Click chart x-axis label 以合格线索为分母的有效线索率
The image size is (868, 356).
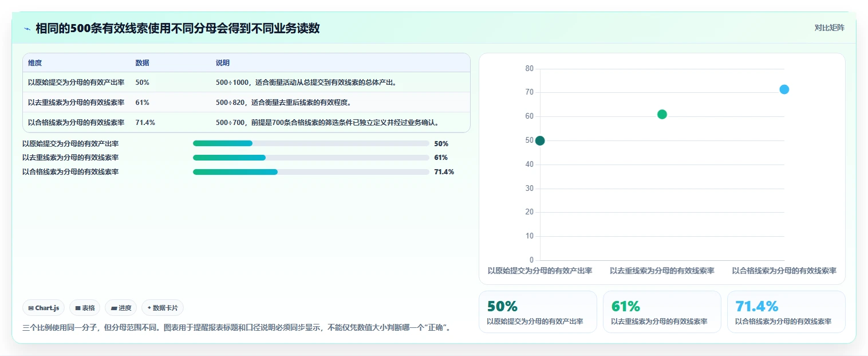click(784, 271)
